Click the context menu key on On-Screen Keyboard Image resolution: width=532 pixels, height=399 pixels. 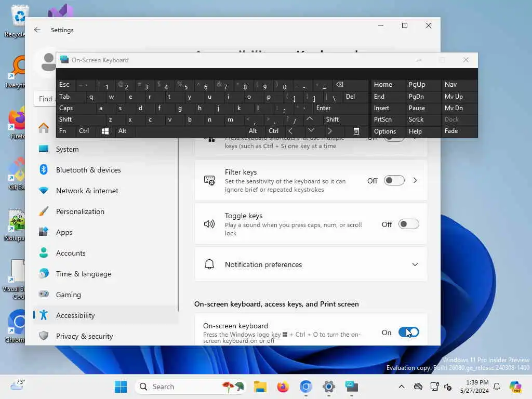tap(356, 131)
